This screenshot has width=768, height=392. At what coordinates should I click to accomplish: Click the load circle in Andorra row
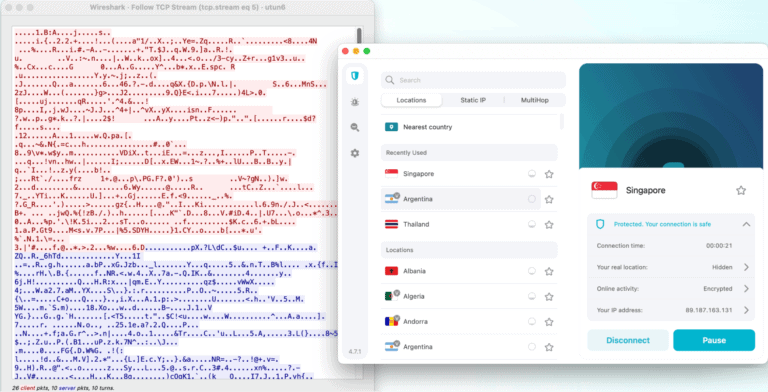[x=531, y=321]
